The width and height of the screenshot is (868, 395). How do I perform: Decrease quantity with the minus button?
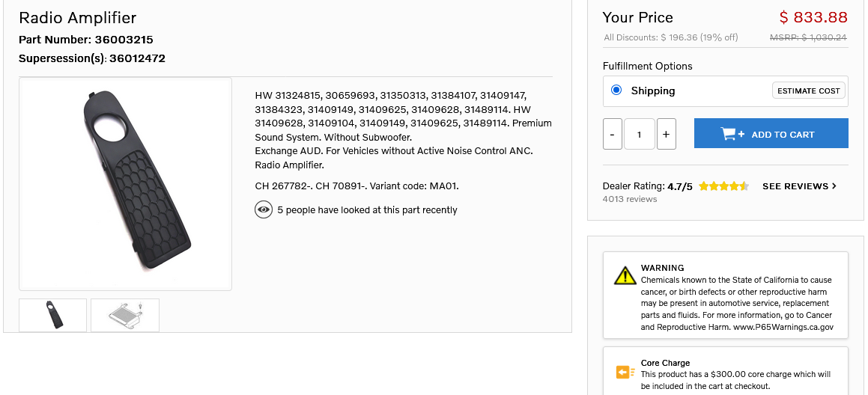pos(612,135)
